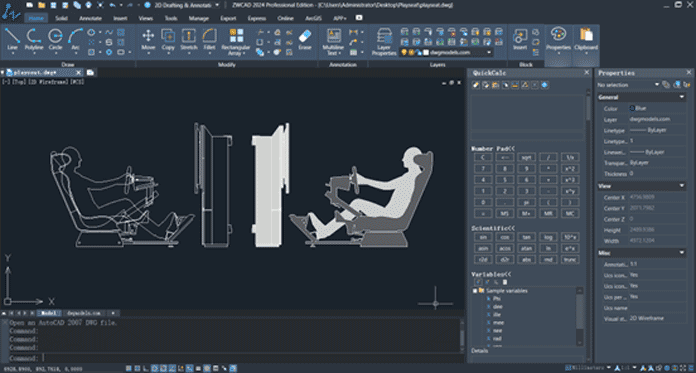Image resolution: width=696 pixels, height=373 pixels.
Task: Choose the Move tool
Action: pos(148,40)
